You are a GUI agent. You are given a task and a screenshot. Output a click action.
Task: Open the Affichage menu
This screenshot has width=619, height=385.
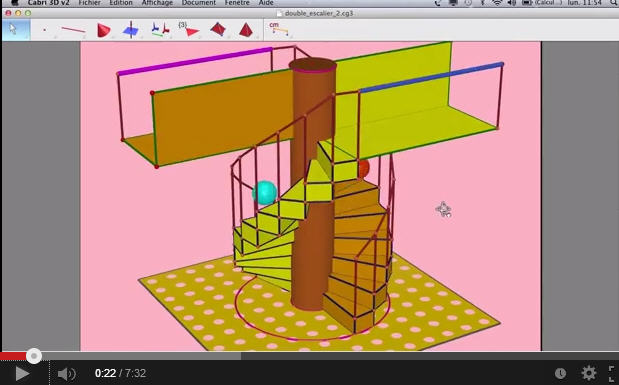coord(157,3)
